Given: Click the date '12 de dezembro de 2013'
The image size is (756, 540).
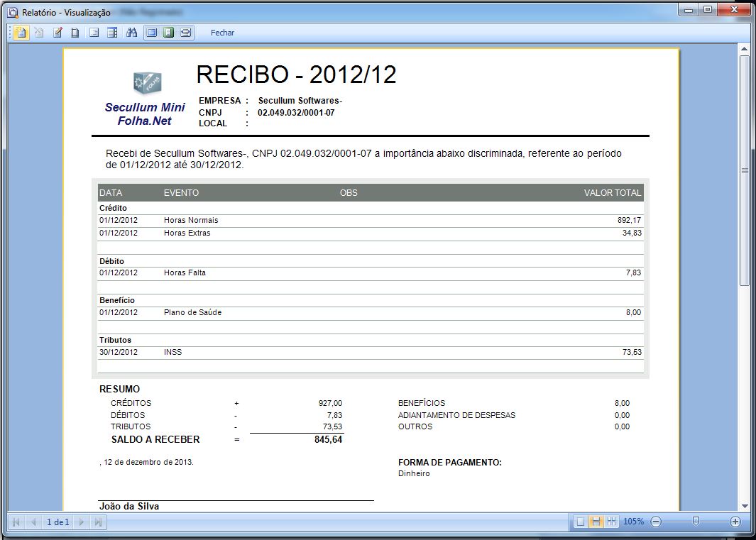Looking at the screenshot, I should 148,462.
